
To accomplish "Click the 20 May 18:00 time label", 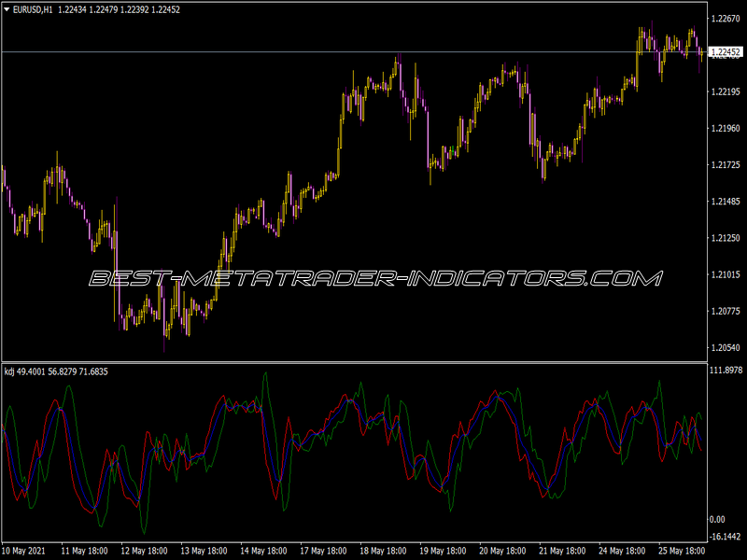I will click(x=502, y=551).
